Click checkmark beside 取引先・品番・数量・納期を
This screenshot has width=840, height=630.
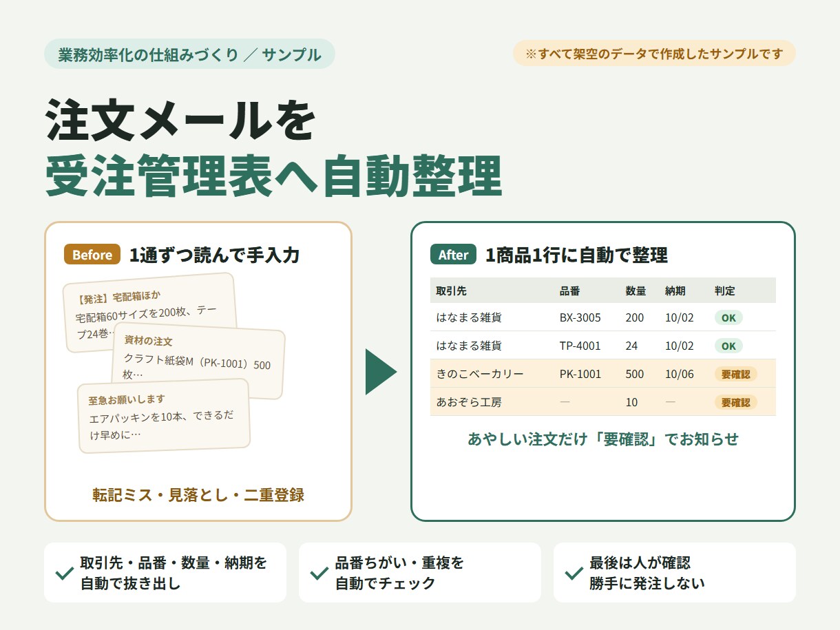point(65,573)
